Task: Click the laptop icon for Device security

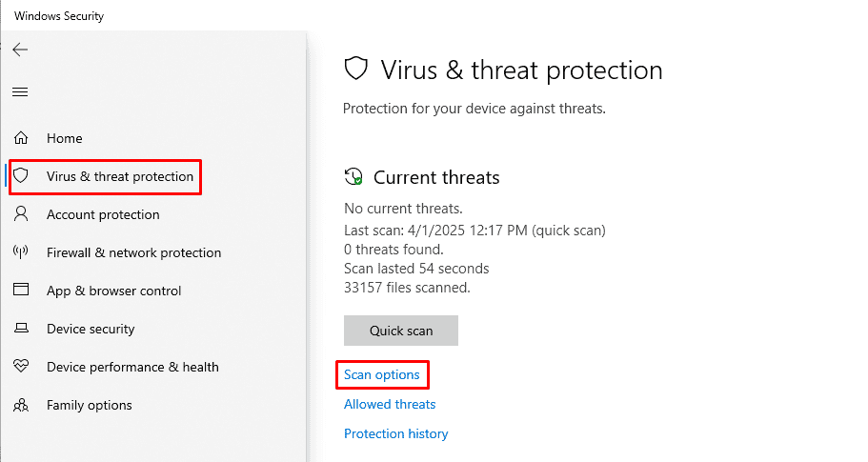Action: pyautogui.click(x=21, y=328)
